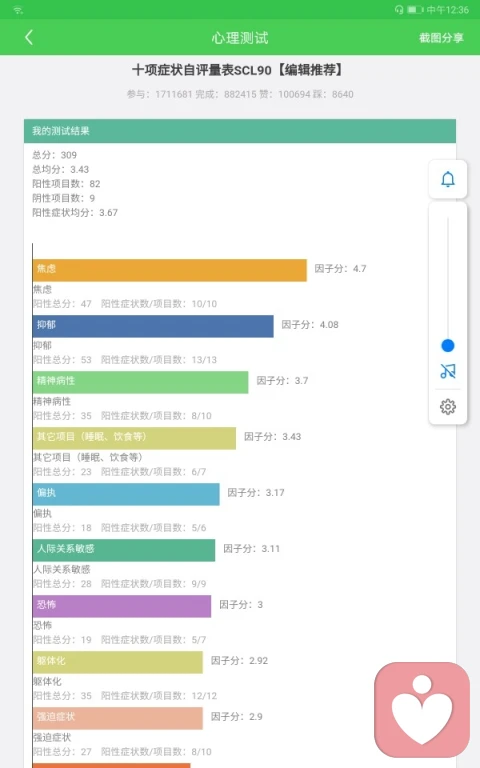
Task: Open the notification bell icon
Action: pos(448,179)
